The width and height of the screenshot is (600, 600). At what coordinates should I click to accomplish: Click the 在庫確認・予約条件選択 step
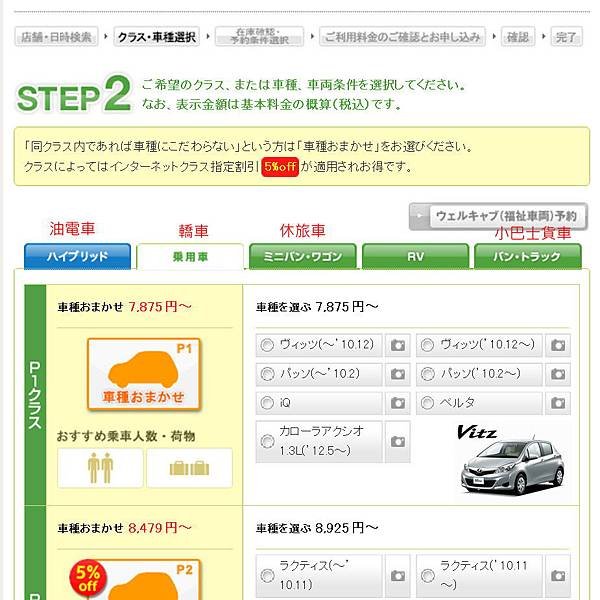tap(259, 37)
